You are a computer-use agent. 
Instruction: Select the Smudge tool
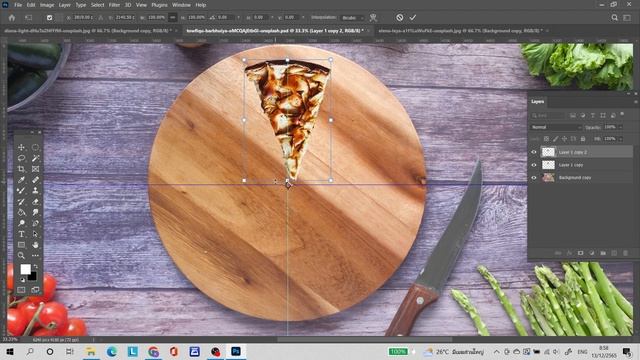(x=36, y=212)
